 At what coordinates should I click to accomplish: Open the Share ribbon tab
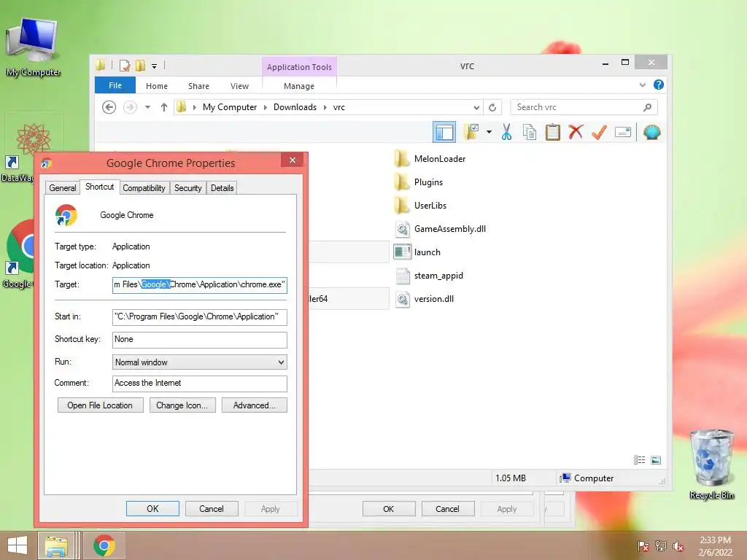pos(198,86)
